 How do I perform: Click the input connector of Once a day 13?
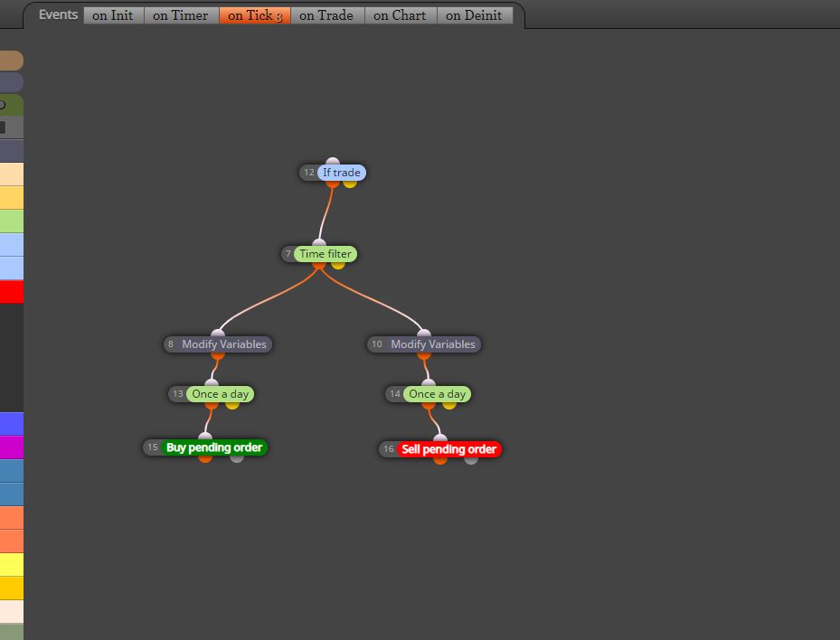[x=212, y=383]
